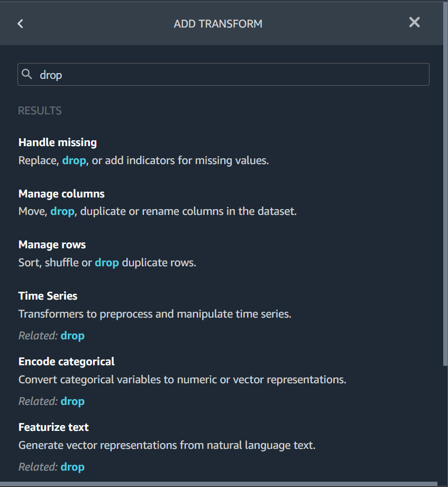Click the drop link under Manage columns

point(62,211)
